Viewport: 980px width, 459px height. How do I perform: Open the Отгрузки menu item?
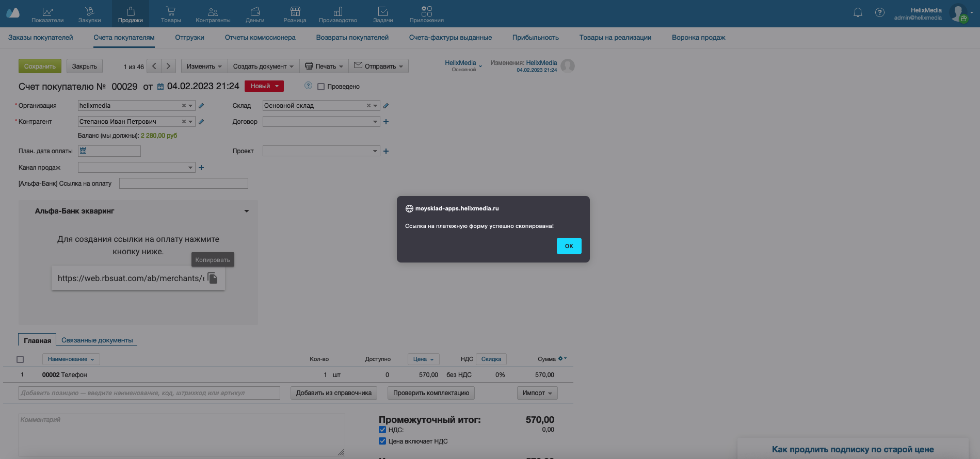pyautogui.click(x=189, y=38)
